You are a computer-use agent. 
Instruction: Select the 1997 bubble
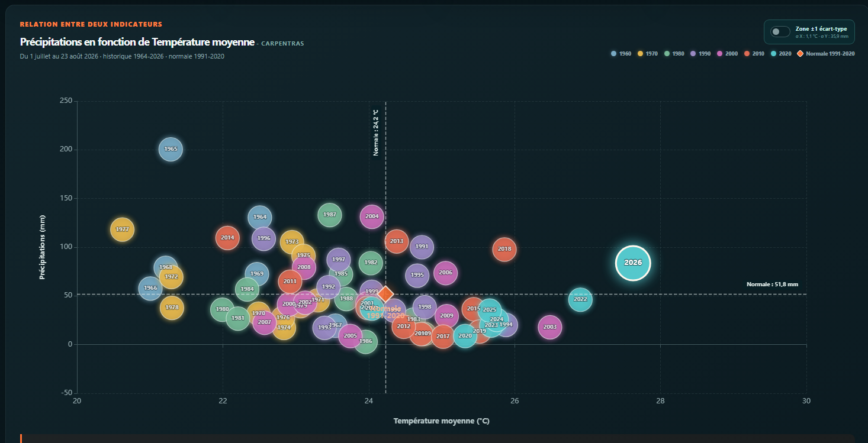338,260
